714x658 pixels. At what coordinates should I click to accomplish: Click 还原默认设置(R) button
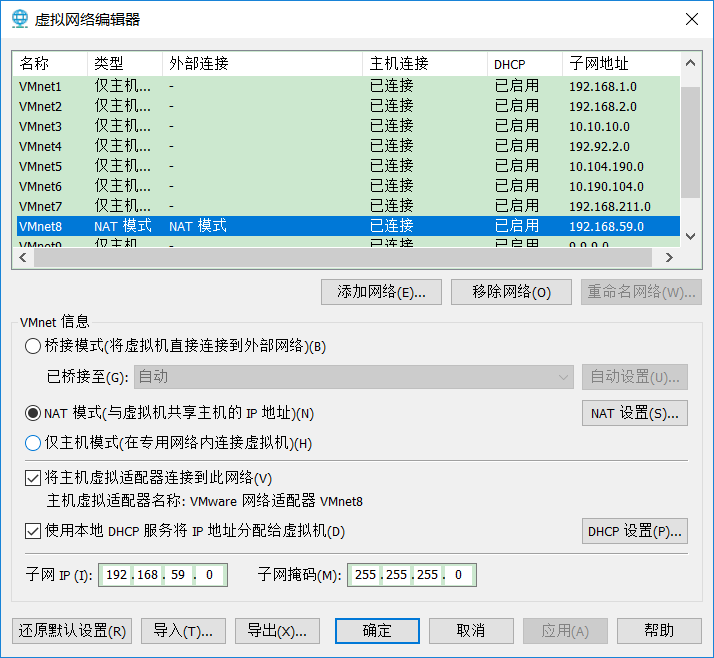pos(72,631)
